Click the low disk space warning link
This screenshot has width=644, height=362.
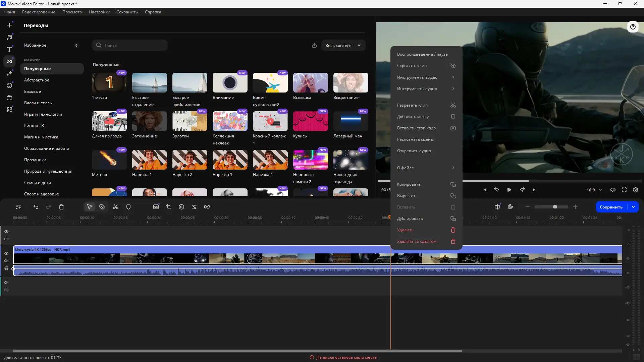[x=346, y=357]
